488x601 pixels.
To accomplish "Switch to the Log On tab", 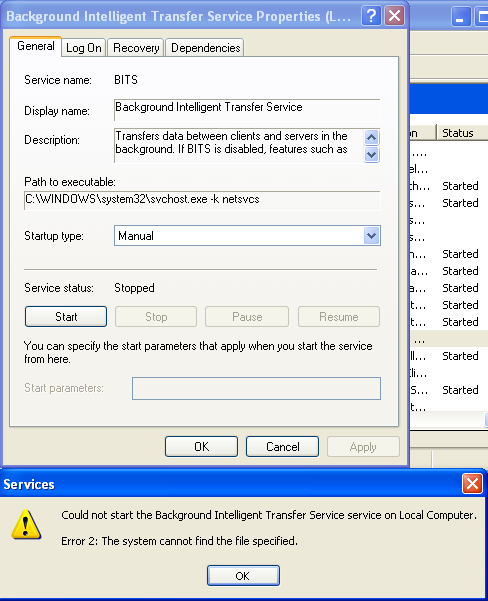I will pyautogui.click(x=84, y=48).
